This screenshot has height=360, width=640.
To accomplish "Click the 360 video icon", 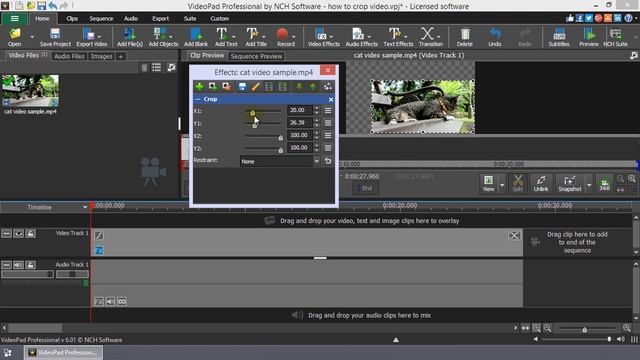I will tap(604, 184).
